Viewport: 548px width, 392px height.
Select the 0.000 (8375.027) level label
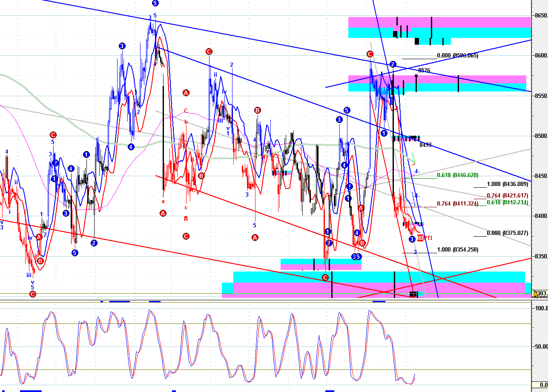508,233
